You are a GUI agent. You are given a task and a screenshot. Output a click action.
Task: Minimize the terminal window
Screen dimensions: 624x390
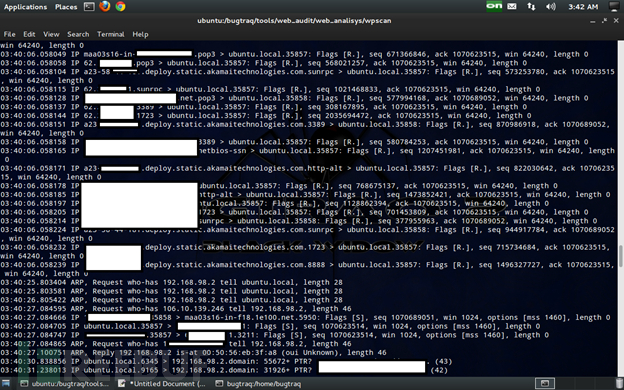(x=593, y=21)
